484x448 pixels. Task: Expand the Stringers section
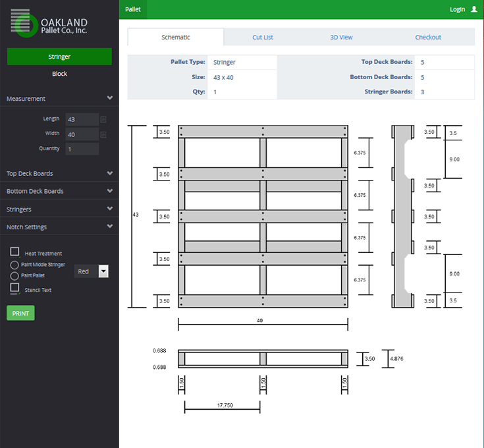tap(59, 209)
